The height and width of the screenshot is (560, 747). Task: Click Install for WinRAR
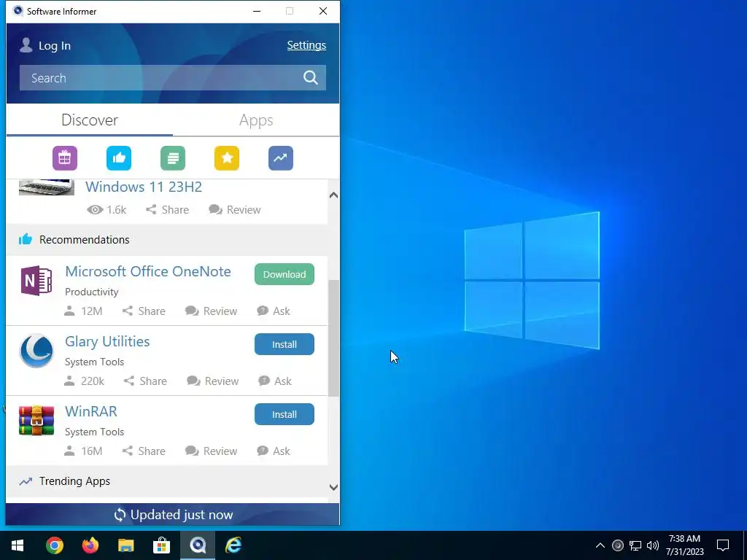285,414
